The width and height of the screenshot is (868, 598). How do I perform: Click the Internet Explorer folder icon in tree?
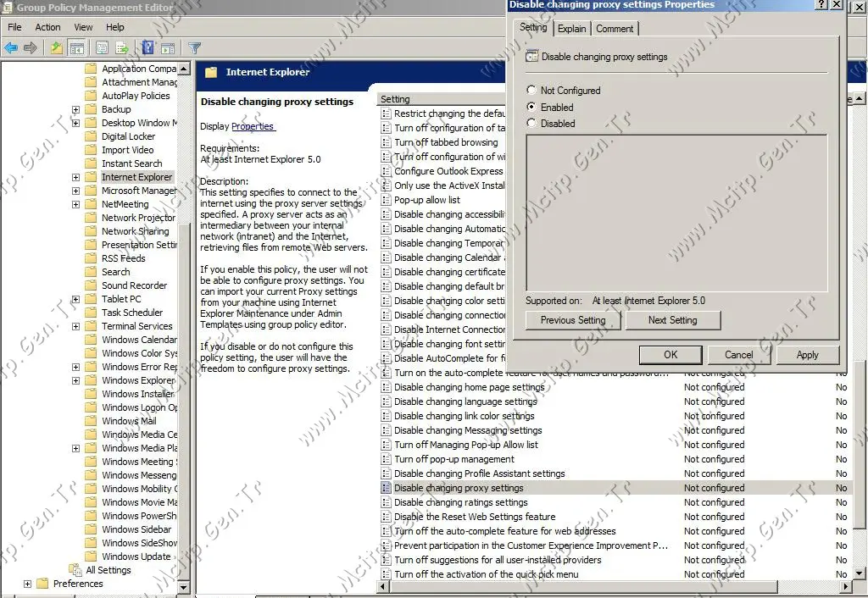(x=91, y=177)
